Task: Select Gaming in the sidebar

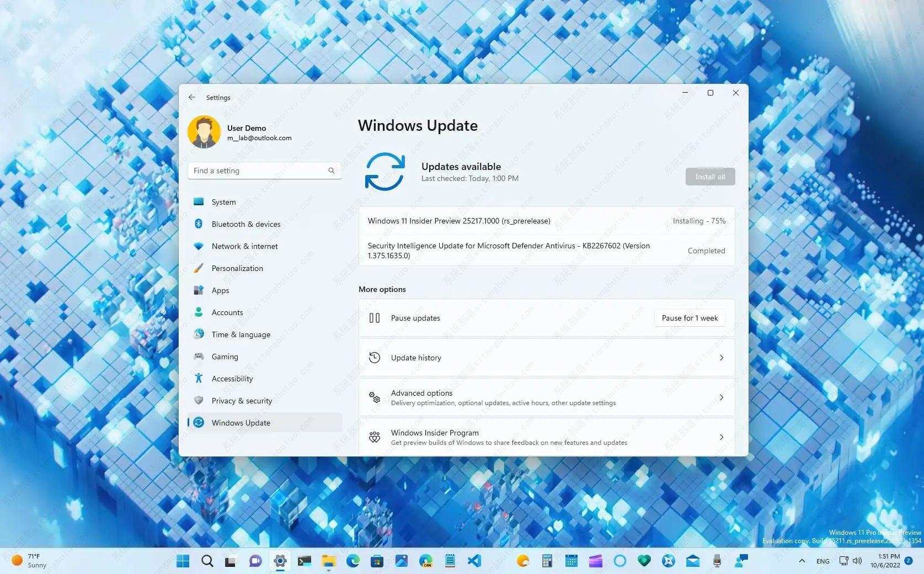Action: click(225, 357)
